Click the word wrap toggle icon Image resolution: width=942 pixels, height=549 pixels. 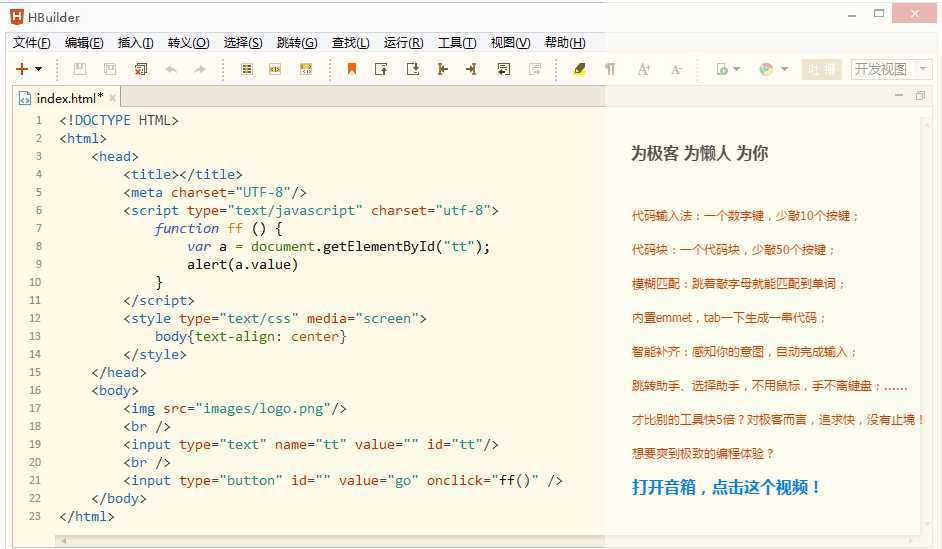pyautogui.click(x=503, y=69)
